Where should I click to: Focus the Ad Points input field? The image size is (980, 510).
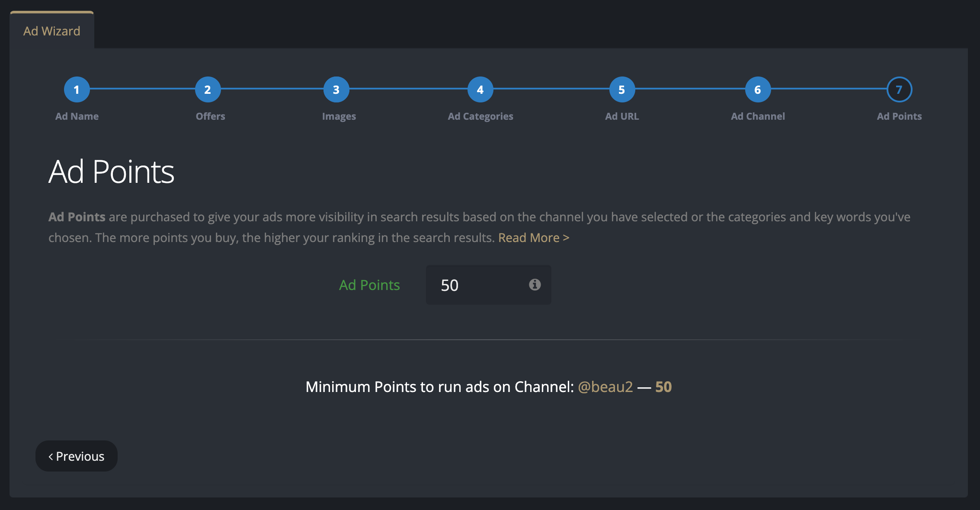click(x=488, y=285)
